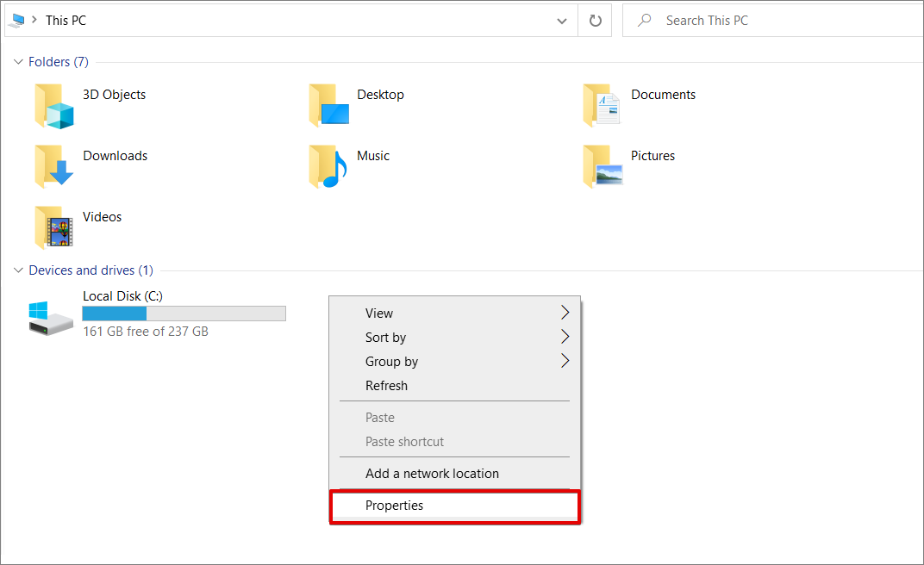Screen dimensions: 924x565
Task: Click the refresh button beside address bar
Action: [595, 21]
